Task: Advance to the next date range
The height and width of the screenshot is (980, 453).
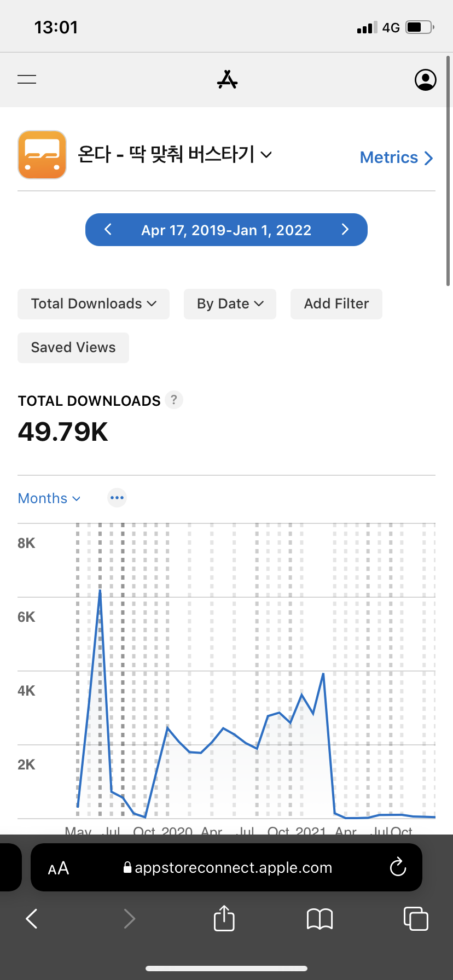Action: tap(345, 230)
